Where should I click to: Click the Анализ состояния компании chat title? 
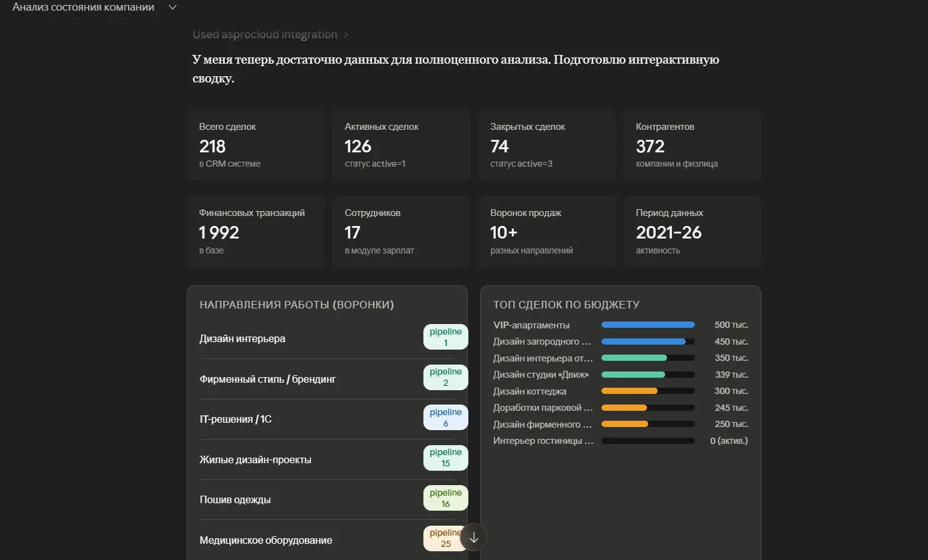pyautogui.click(x=83, y=7)
